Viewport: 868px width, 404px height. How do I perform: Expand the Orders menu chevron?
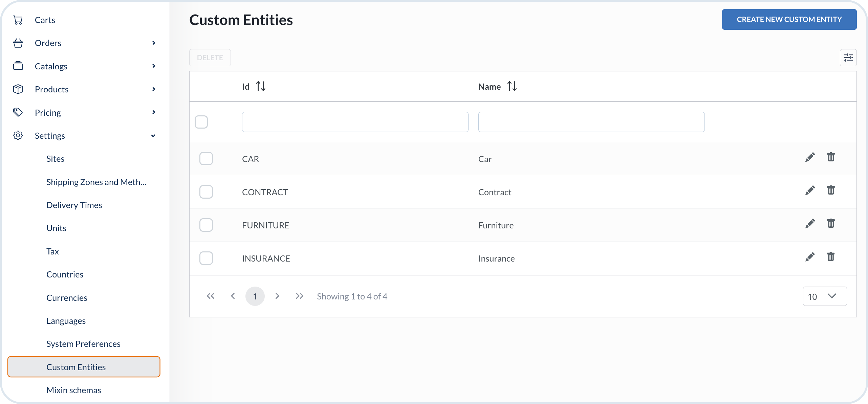[154, 43]
